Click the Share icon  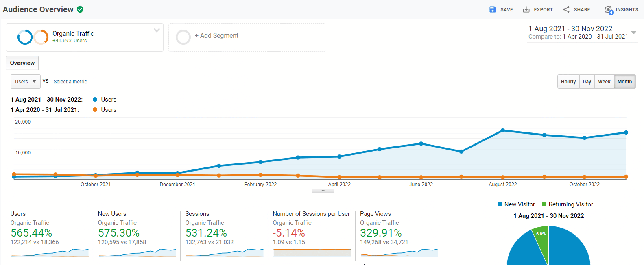(x=566, y=9)
